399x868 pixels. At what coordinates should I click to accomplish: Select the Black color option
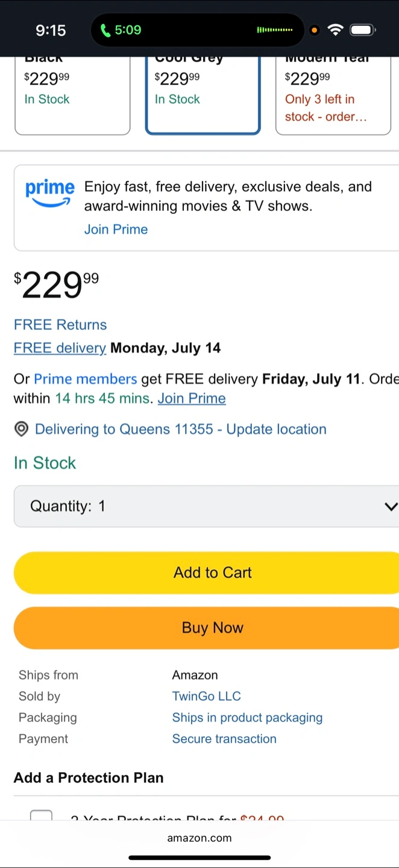pyautogui.click(x=72, y=93)
